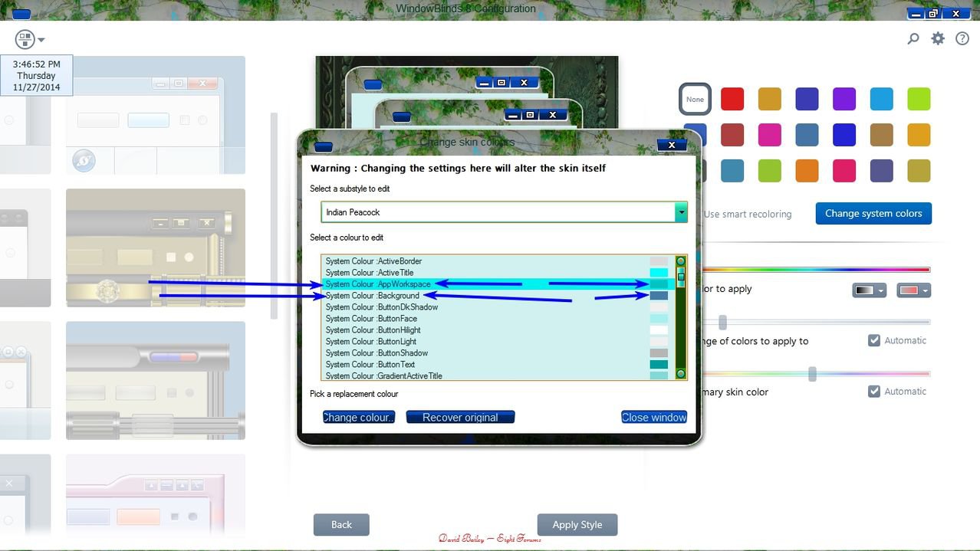Open the grayscale gradient dropdown

pos(870,290)
